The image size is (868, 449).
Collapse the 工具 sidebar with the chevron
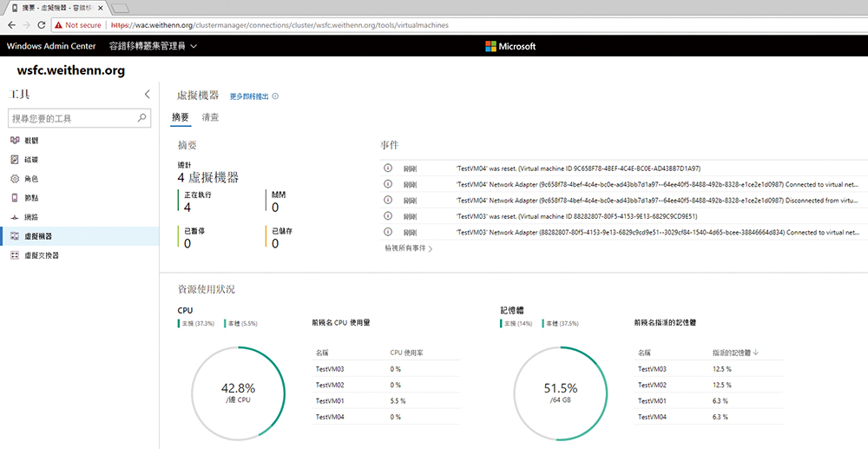coord(148,94)
